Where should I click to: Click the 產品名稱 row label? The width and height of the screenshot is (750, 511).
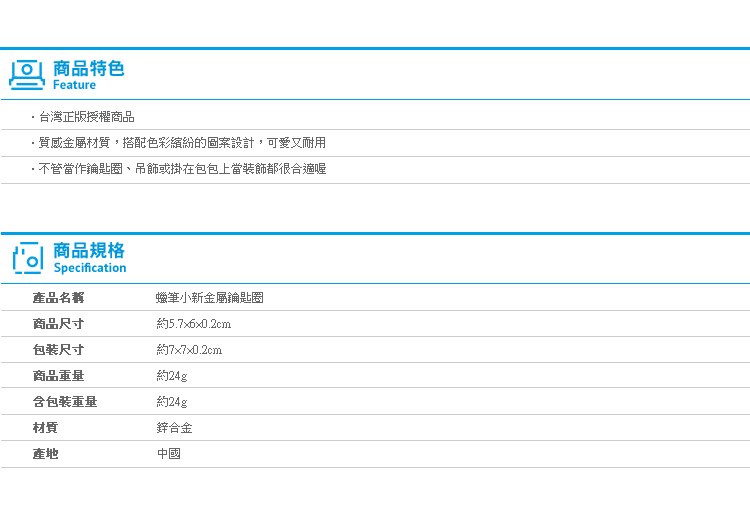tap(58, 298)
